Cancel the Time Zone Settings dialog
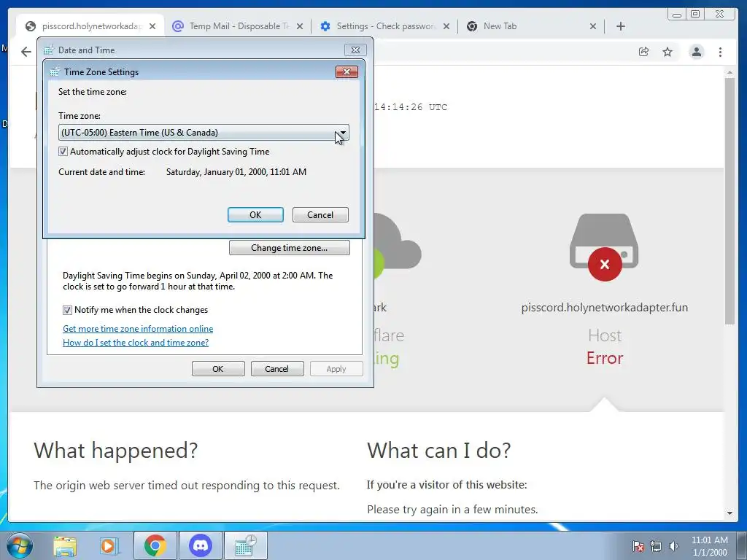 point(320,215)
